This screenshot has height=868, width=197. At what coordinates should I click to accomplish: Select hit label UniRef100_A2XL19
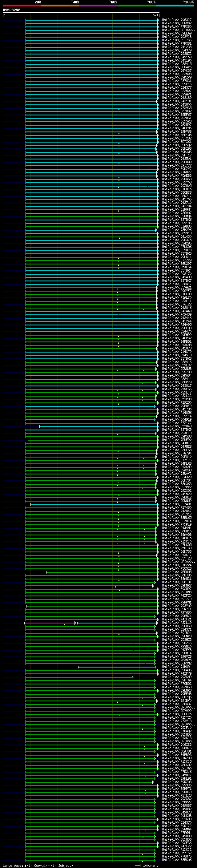coord(177,623)
